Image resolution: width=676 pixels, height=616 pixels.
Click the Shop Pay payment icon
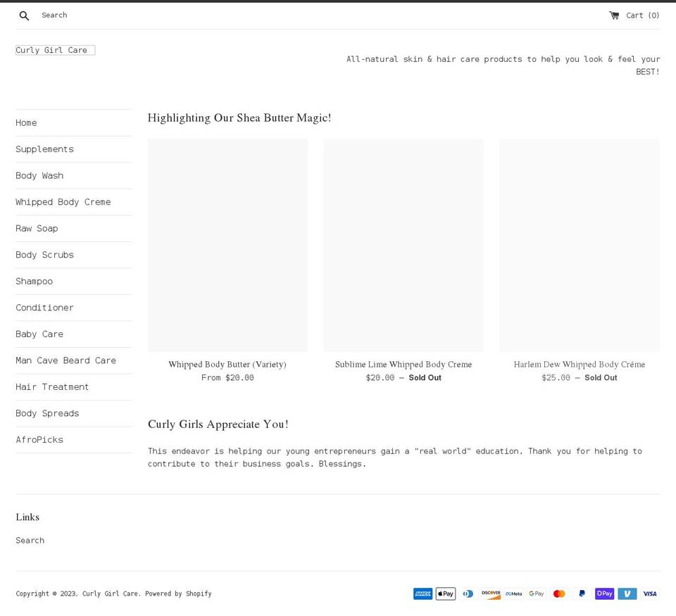coord(604,593)
